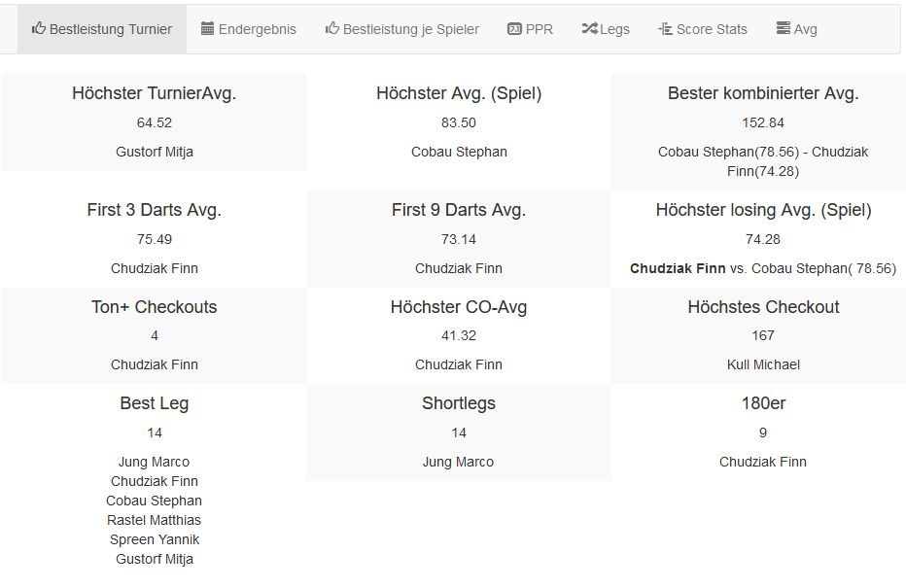906x588 pixels.
Task: Click the bold Chudzdiak Finn losing-average name
Action: point(678,268)
